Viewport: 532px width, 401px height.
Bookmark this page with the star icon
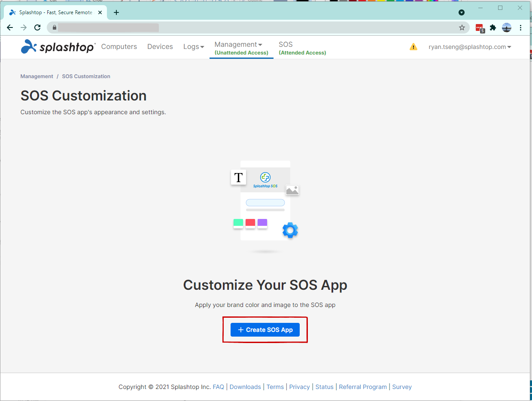click(462, 27)
